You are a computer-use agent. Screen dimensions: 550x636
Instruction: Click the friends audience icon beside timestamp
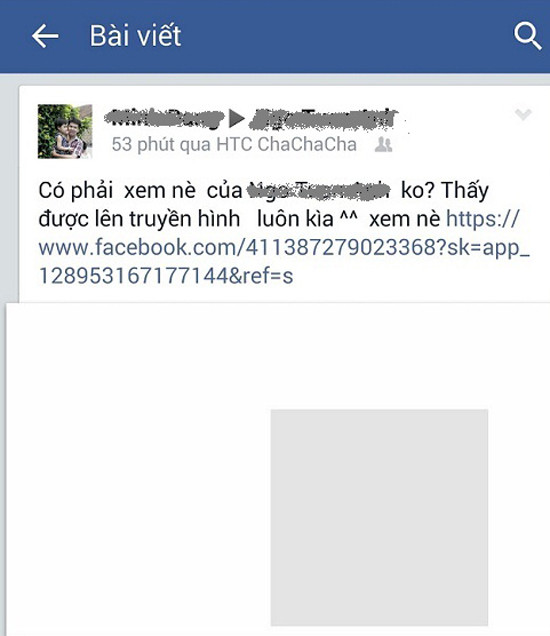383,145
